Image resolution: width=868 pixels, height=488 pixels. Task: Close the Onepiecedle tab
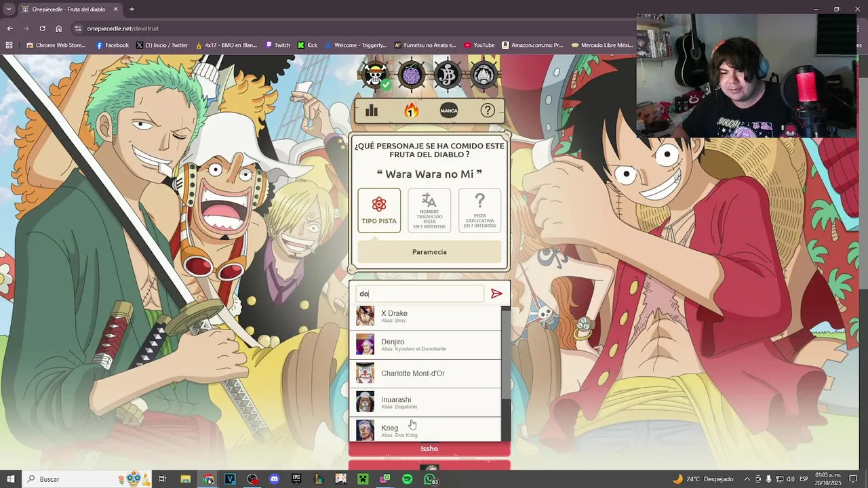[x=115, y=9]
